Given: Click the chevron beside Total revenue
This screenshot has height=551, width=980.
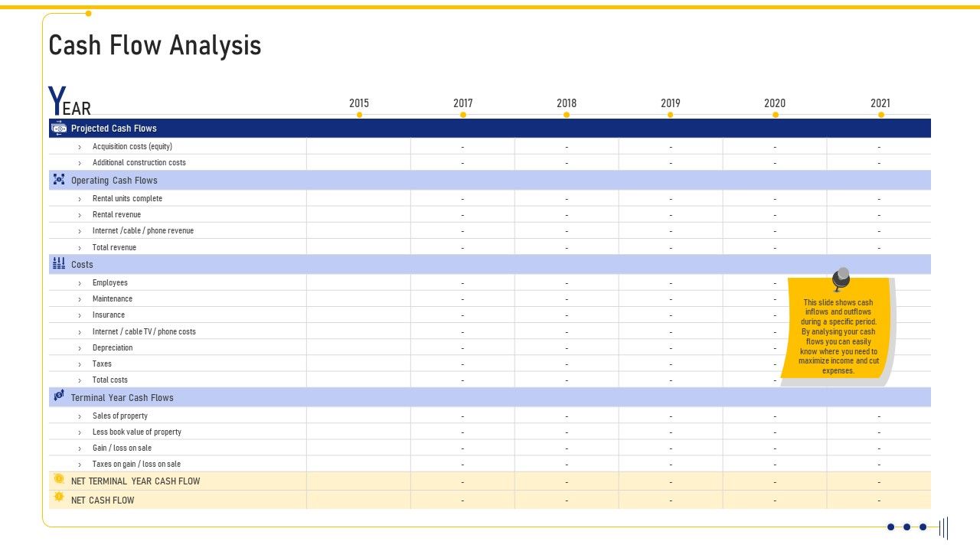Looking at the screenshot, I should pos(80,247).
